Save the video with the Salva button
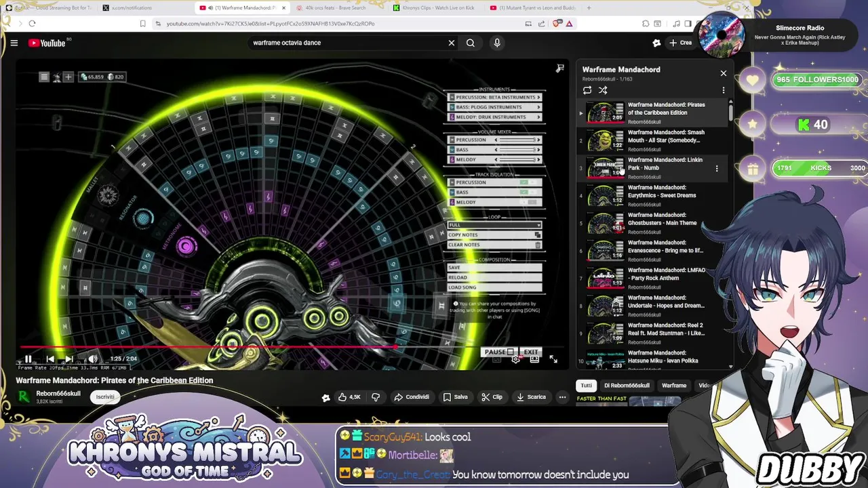Screen dimensions: 868x488 click(x=455, y=397)
